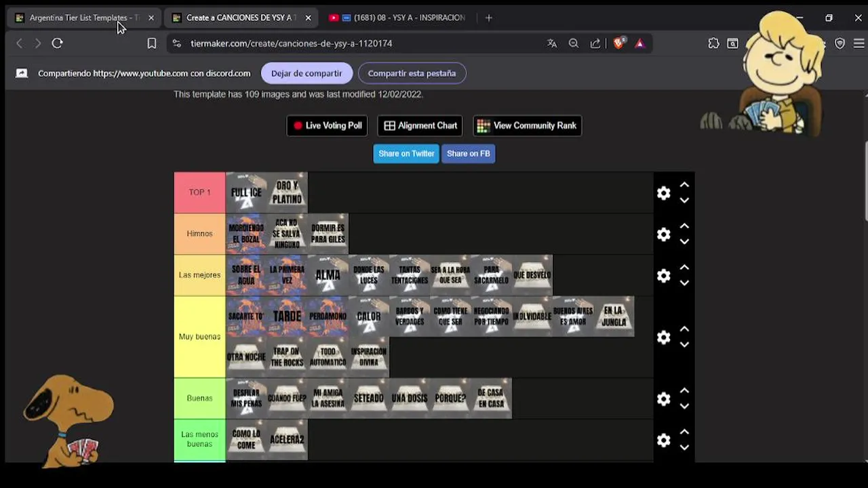This screenshot has height=488, width=868.
Task: Click the Dejar de compartir button
Action: 307,73
